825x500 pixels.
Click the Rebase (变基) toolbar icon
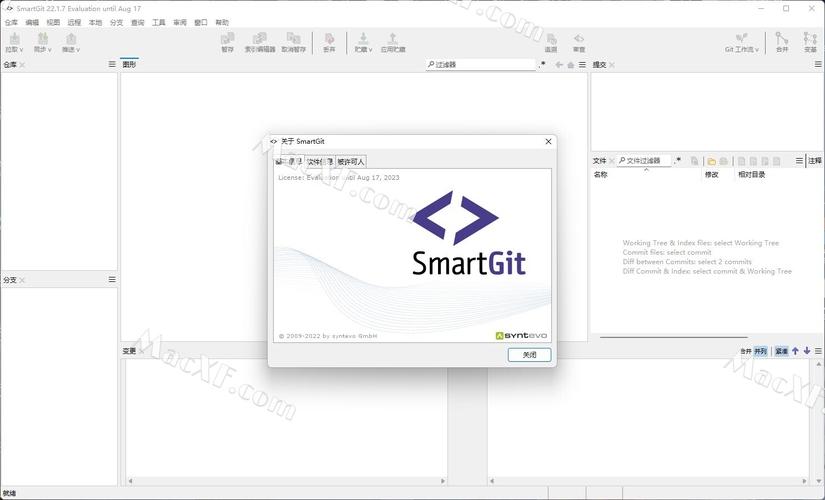coord(810,42)
